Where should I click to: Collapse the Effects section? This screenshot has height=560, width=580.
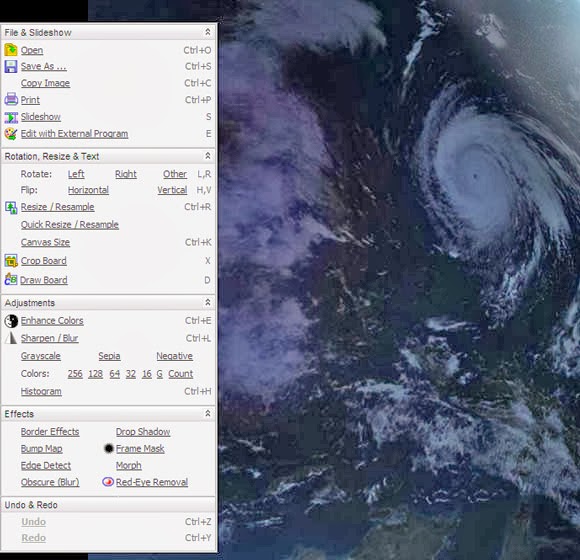coord(208,413)
